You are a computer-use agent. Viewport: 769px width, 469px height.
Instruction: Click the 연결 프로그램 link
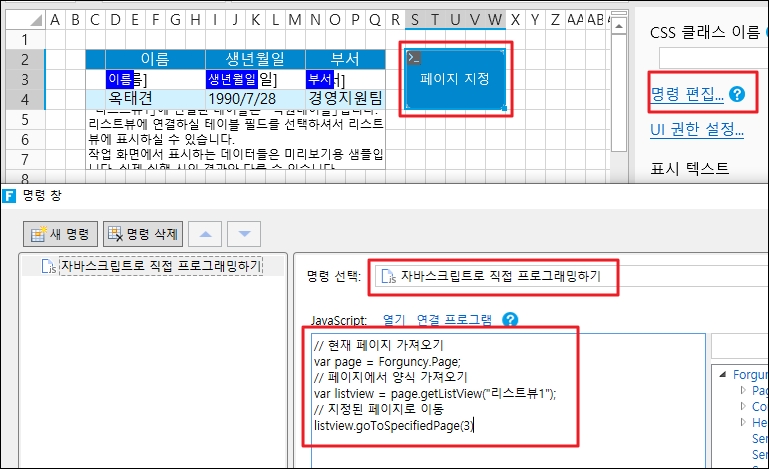(453, 320)
